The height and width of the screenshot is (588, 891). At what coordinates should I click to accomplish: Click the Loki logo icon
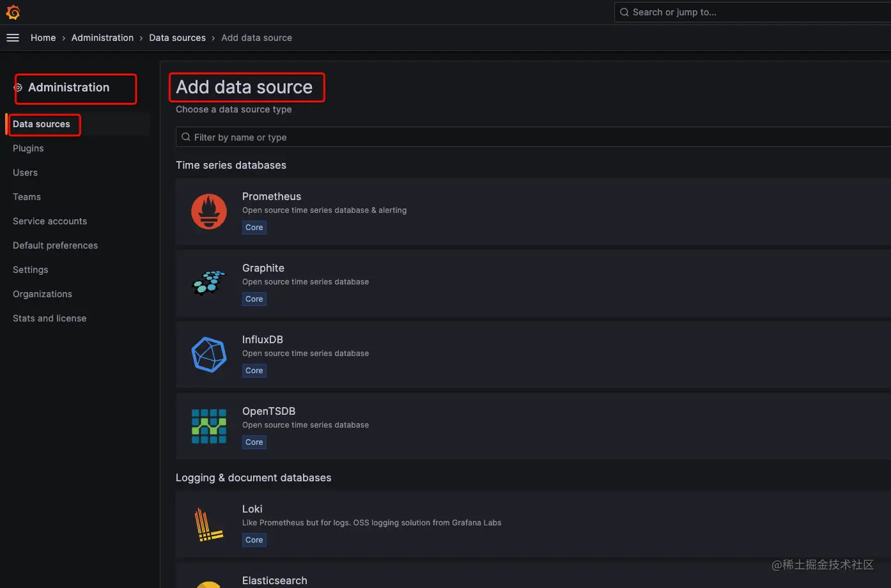[209, 524]
